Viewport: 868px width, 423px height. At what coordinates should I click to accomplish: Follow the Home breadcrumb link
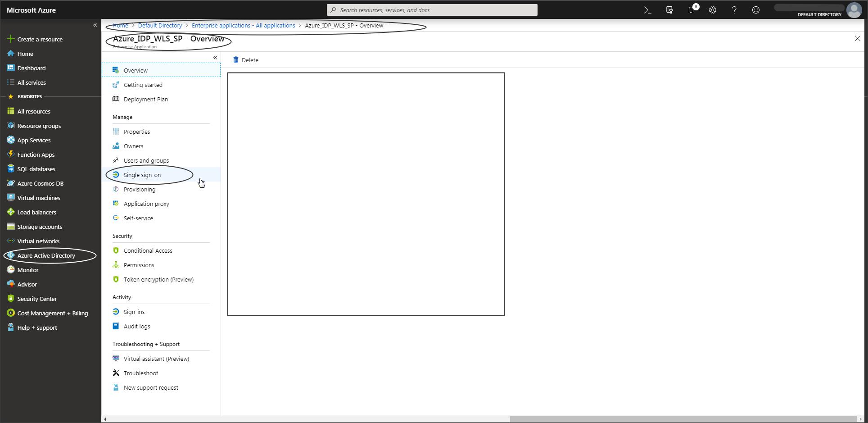(120, 25)
